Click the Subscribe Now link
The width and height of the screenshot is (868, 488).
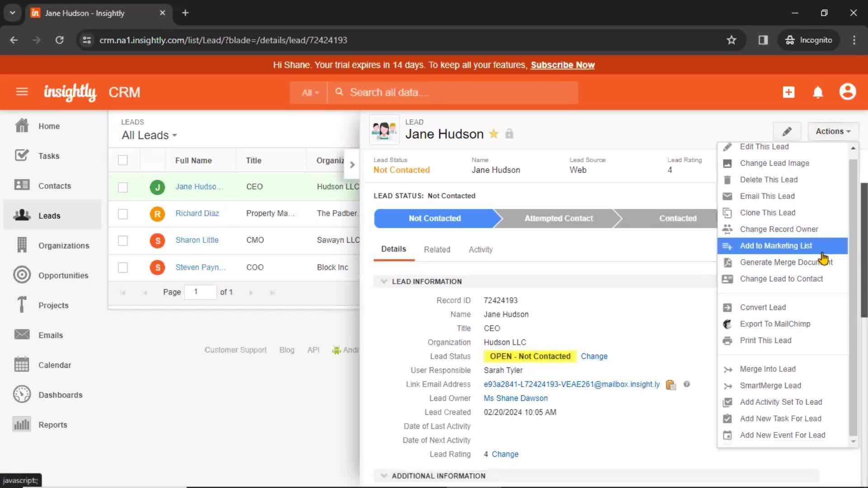(x=562, y=65)
